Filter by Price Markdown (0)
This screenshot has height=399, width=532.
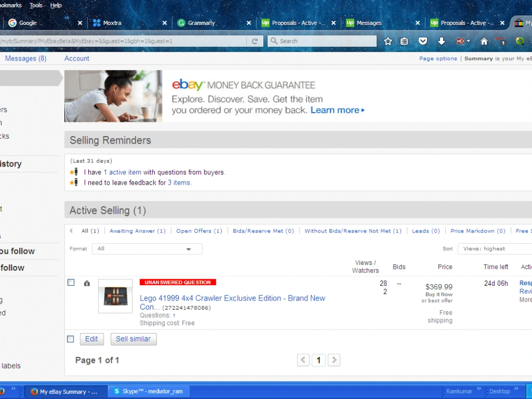pyautogui.click(x=478, y=231)
